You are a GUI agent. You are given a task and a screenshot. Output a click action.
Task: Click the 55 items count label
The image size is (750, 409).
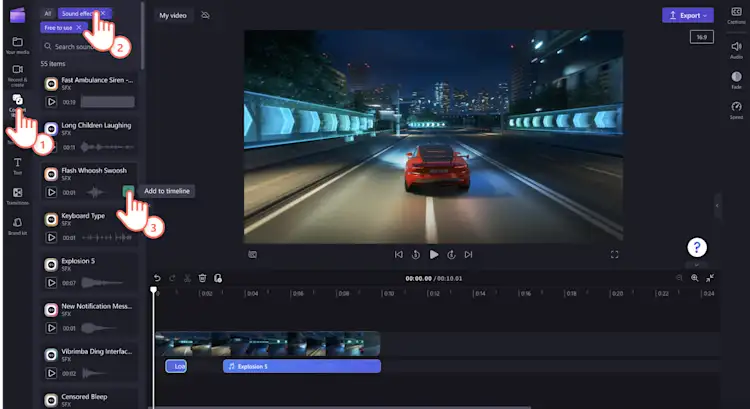[53, 64]
